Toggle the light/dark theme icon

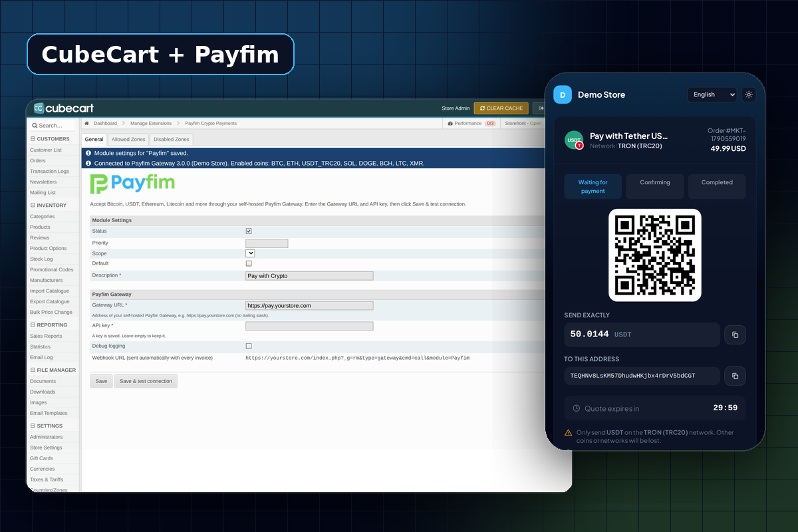[749, 94]
